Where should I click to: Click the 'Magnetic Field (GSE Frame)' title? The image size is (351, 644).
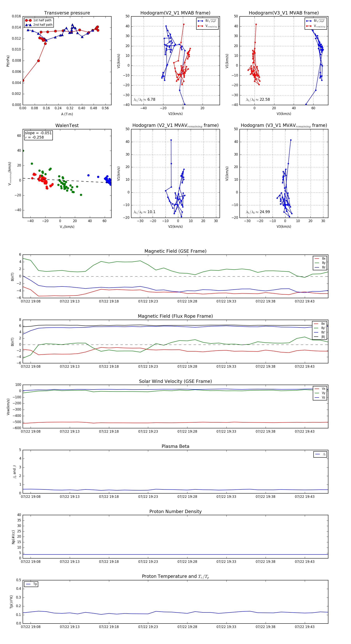tap(175, 251)
